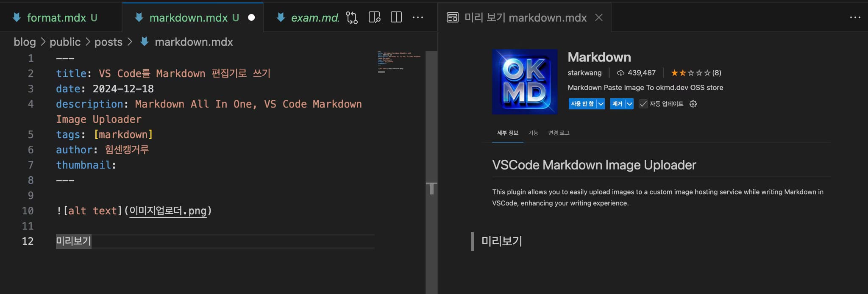Click the title line in frontmatter
The height and width of the screenshot is (294, 868).
[163, 73]
